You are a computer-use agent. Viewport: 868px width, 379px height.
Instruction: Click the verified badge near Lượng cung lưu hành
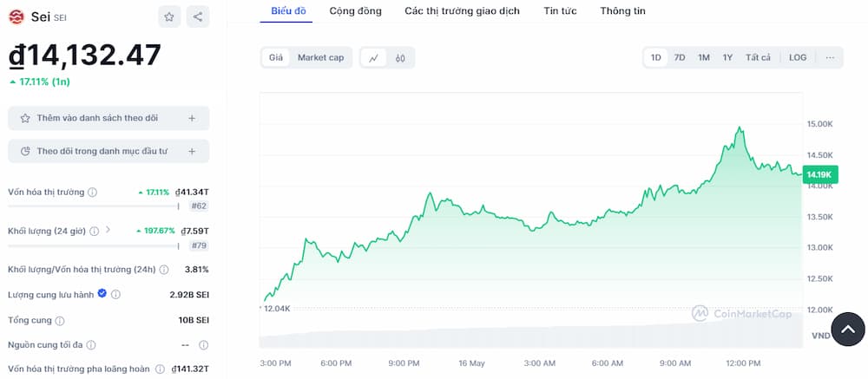(102, 294)
